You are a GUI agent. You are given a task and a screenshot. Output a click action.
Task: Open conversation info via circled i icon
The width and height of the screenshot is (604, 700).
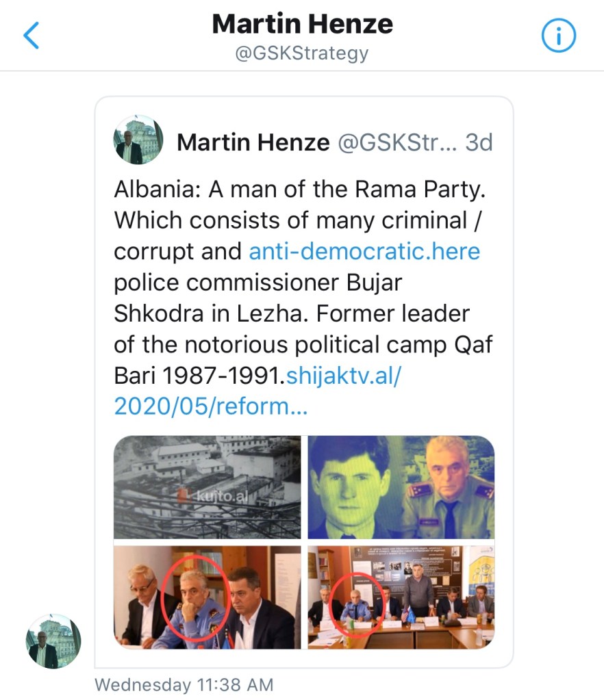click(x=558, y=36)
